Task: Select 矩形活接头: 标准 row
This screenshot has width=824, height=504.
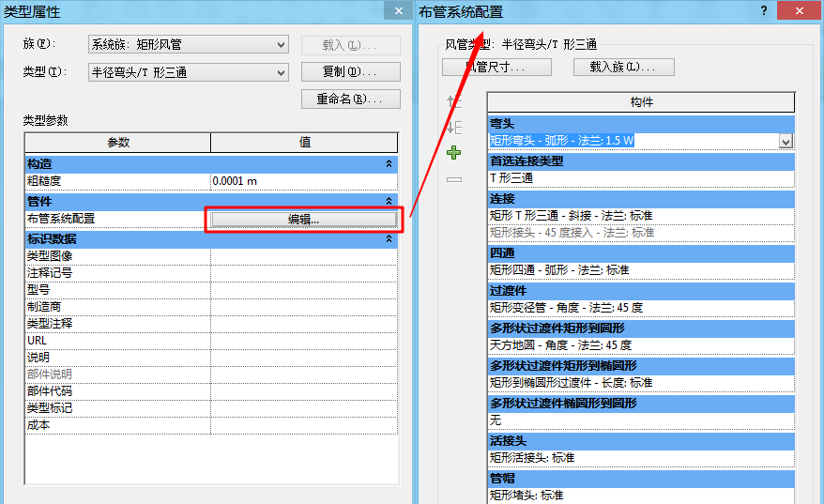Action: tap(641, 458)
